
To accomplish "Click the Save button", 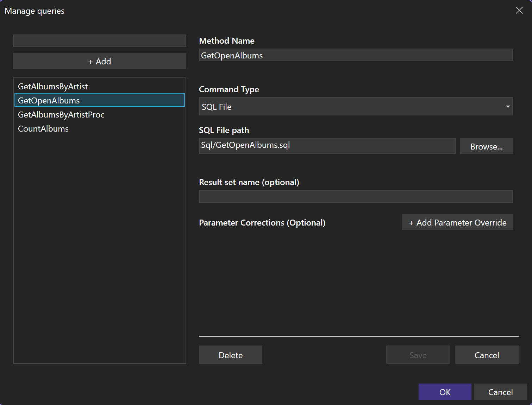I will pos(418,355).
